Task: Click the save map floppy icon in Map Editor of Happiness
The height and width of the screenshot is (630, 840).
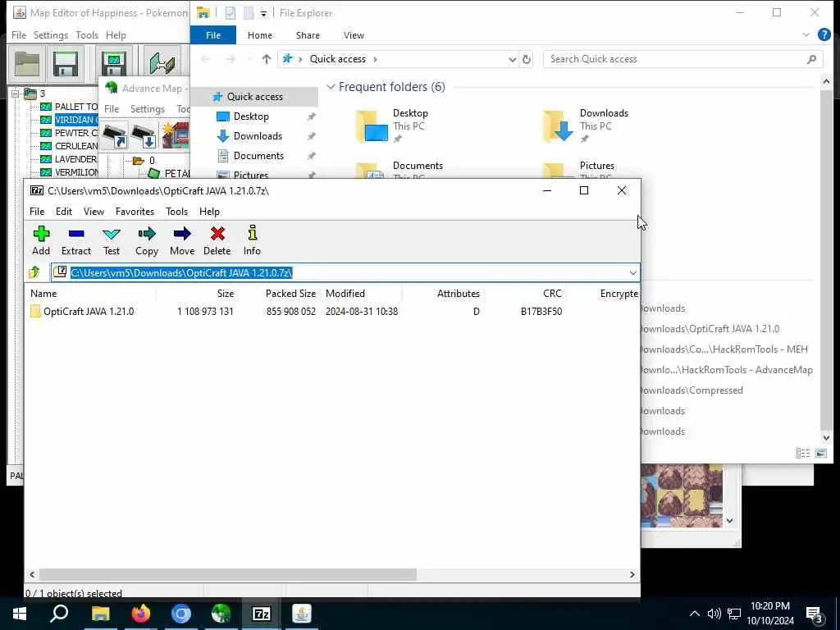Action: pos(113,64)
